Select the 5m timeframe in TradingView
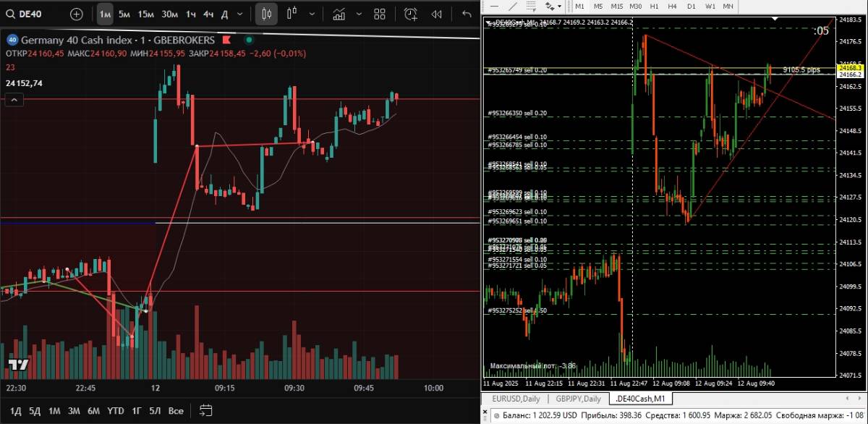 click(x=124, y=14)
